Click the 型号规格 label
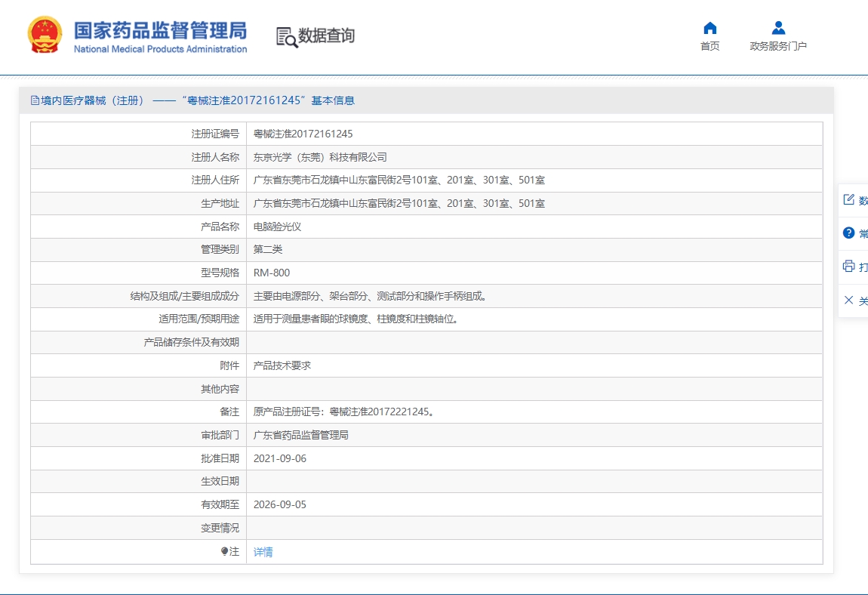This screenshot has width=868, height=595. 220,273
